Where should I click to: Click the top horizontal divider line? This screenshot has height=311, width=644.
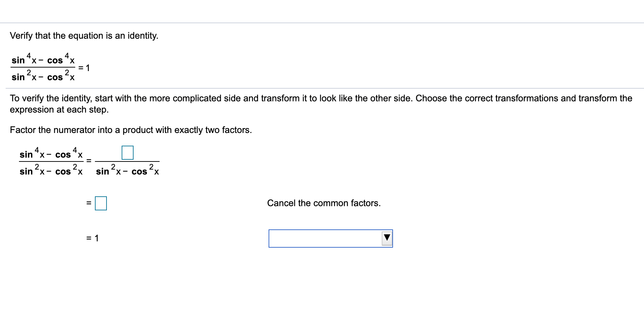(322, 23)
